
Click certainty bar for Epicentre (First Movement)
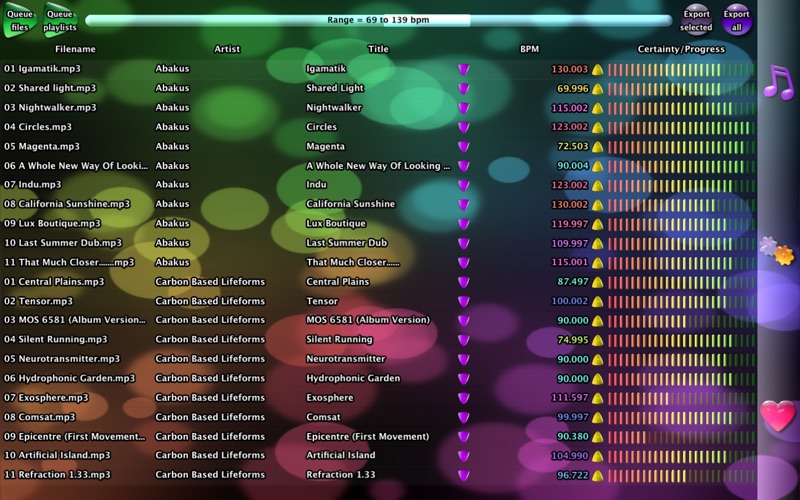point(681,437)
